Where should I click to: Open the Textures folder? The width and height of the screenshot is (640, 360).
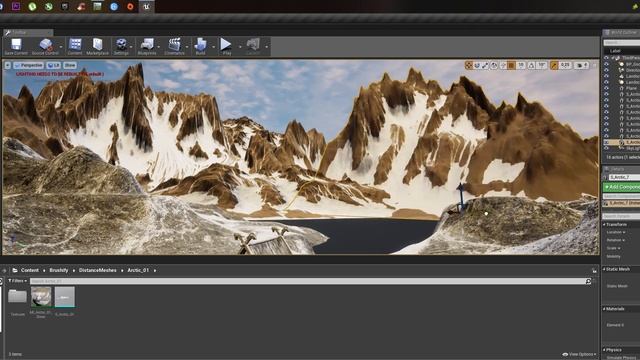[18, 297]
